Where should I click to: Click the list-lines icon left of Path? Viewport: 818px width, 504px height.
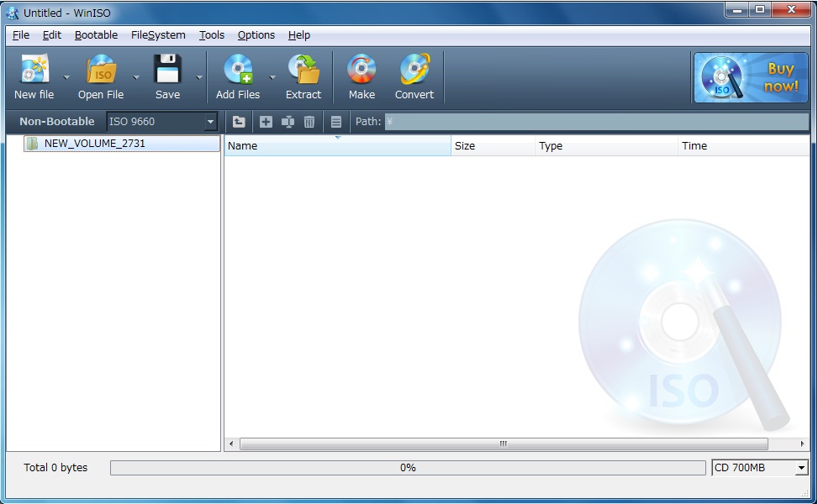[336, 122]
